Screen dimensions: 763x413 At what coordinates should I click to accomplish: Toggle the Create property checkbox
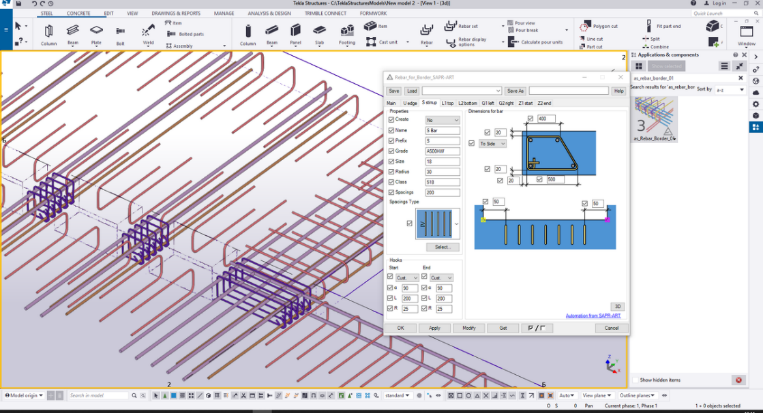[x=391, y=120]
